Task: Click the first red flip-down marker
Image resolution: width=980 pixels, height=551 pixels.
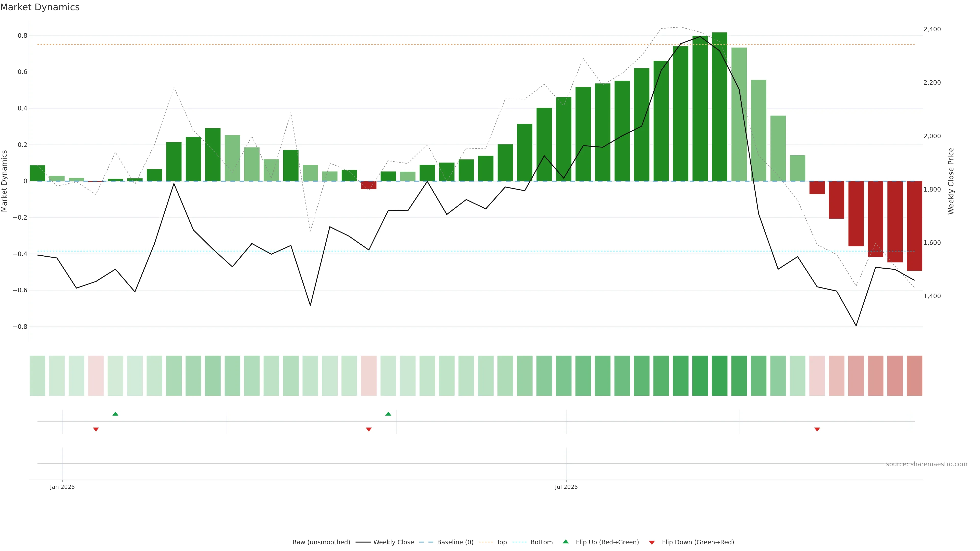Action: click(x=96, y=429)
